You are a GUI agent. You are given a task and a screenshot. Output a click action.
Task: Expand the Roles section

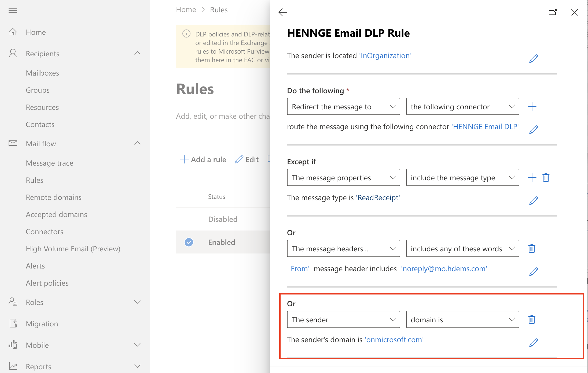coord(137,302)
